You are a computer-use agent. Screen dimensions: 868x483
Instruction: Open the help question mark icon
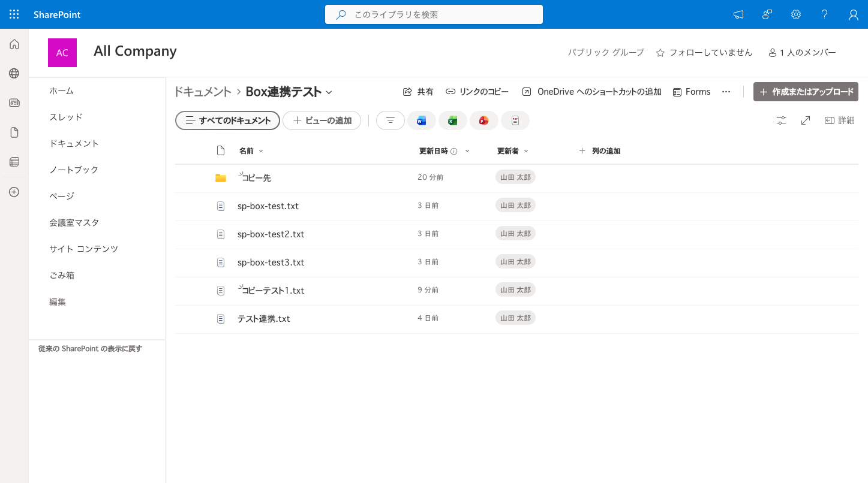point(825,14)
